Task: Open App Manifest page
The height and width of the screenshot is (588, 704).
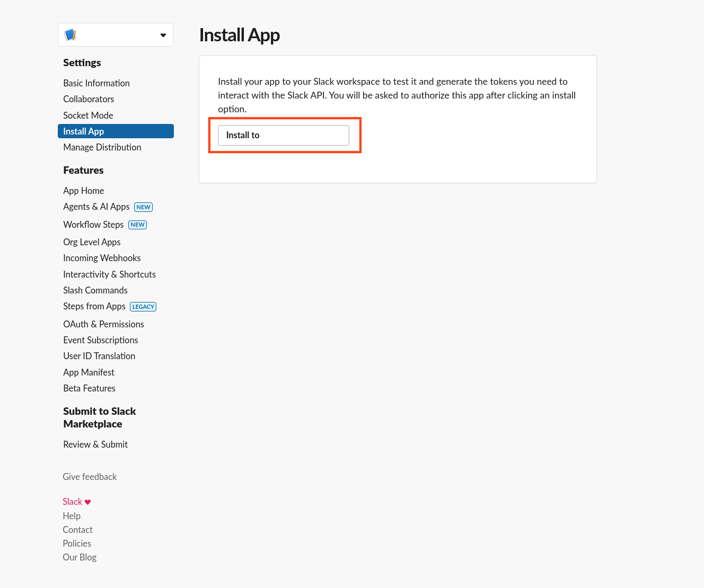Action: click(89, 372)
